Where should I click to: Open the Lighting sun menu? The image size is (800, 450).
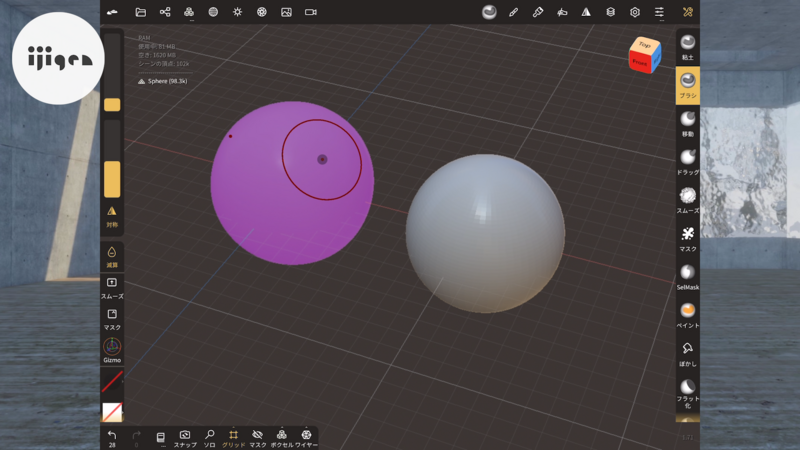coord(238,12)
